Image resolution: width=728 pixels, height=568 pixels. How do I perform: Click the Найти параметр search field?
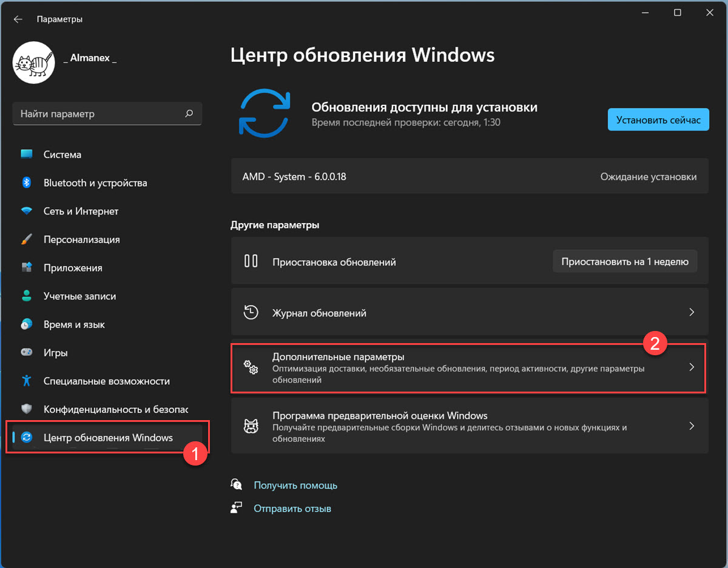click(107, 113)
